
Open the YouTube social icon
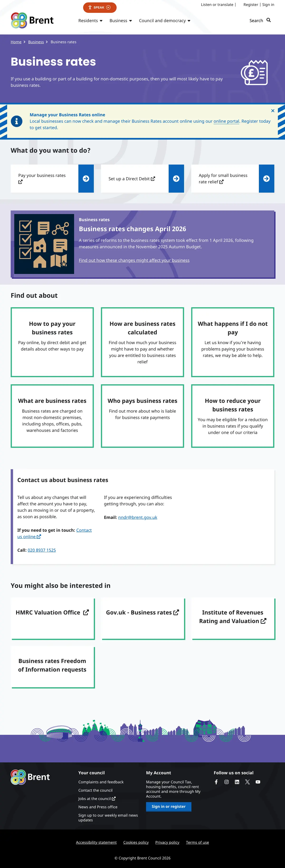258,782
